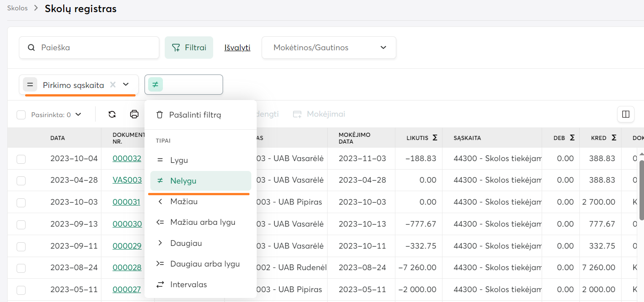The width and height of the screenshot is (644, 302).
Task: Expand the Pasirinkta selection dropdown arrow
Action: coord(79,114)
